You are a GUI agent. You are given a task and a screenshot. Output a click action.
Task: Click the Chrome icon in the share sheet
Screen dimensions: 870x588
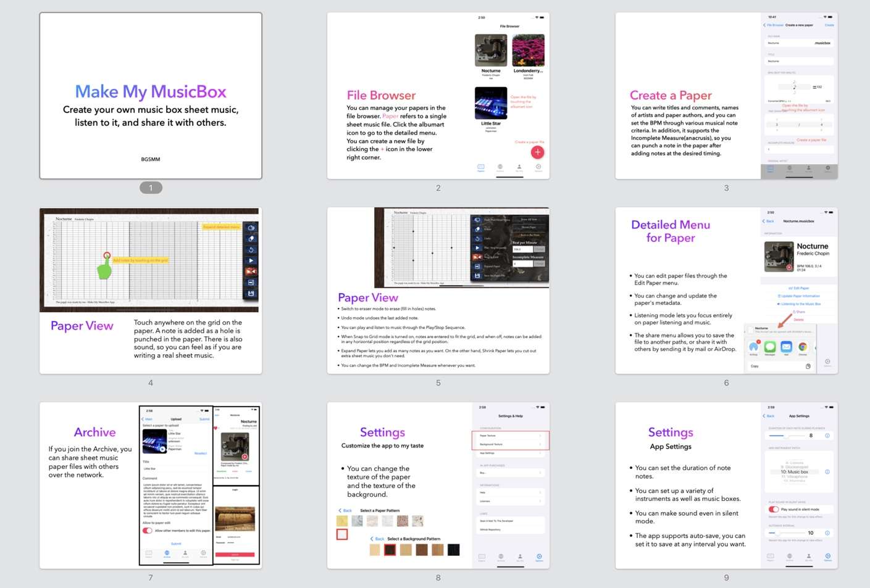pos(802,347)
